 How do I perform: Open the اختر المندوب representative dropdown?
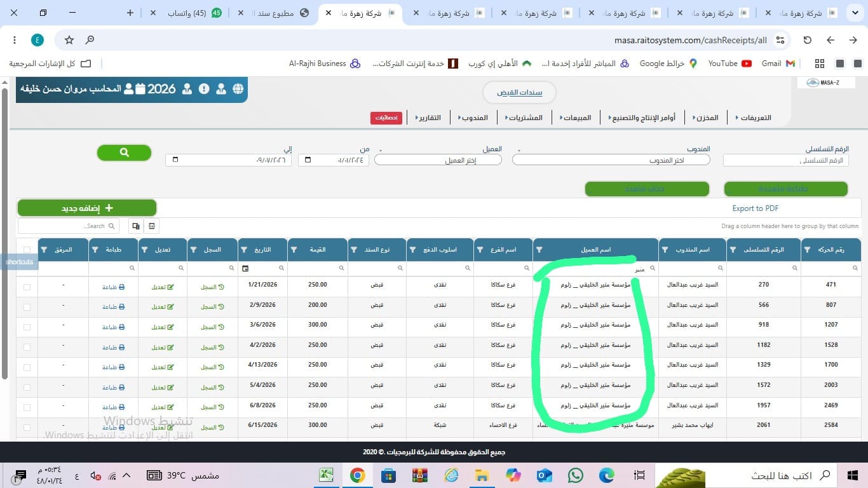pos(611,160)
